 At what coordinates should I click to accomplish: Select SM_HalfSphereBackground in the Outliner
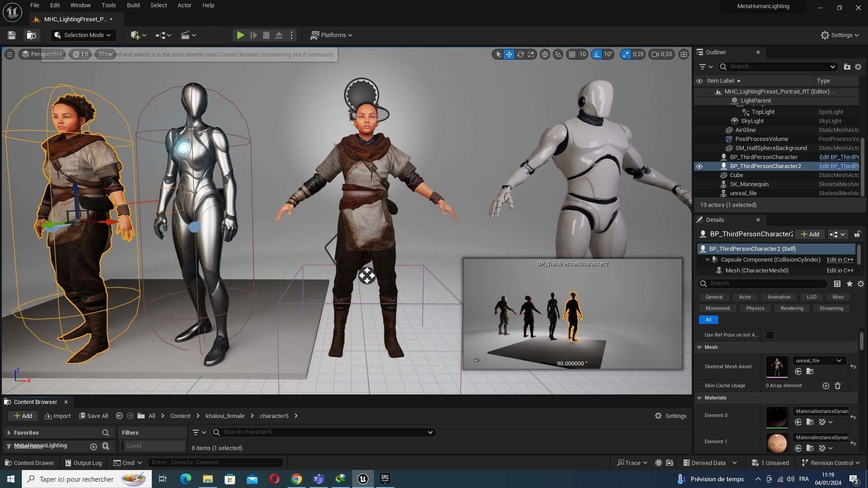[771, 148]
